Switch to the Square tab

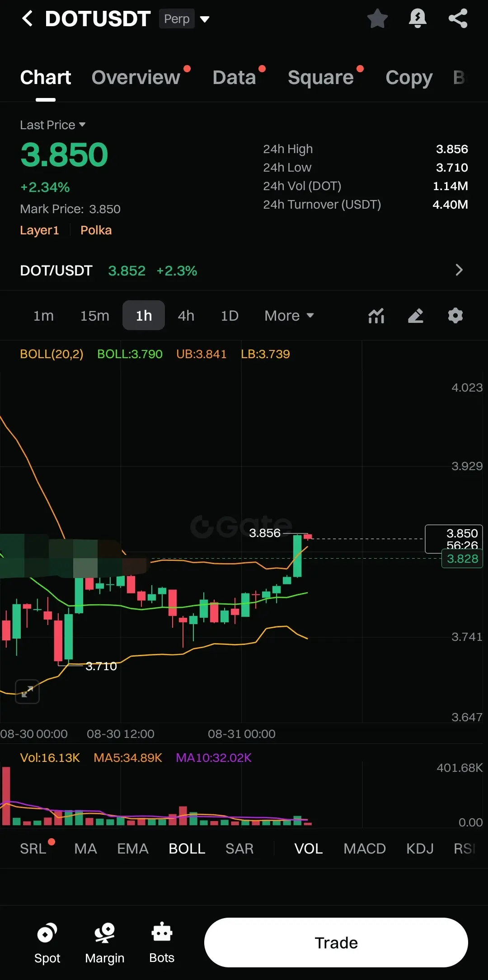click(321, 78)
